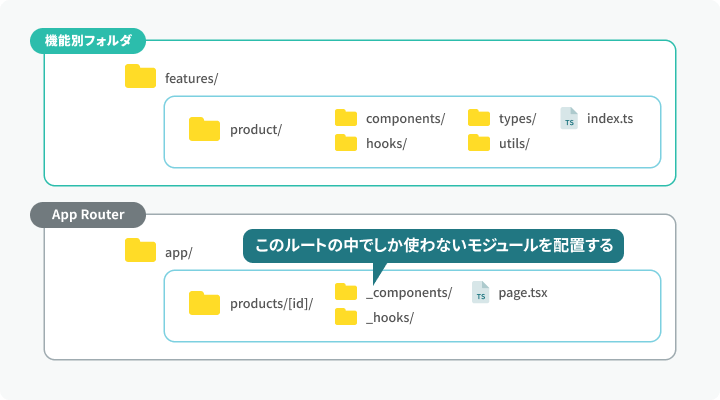Image resolution: width=720 pixels, height=400 pixels.
Task: Open the page.tsx file icon
Action: (480, 292)
